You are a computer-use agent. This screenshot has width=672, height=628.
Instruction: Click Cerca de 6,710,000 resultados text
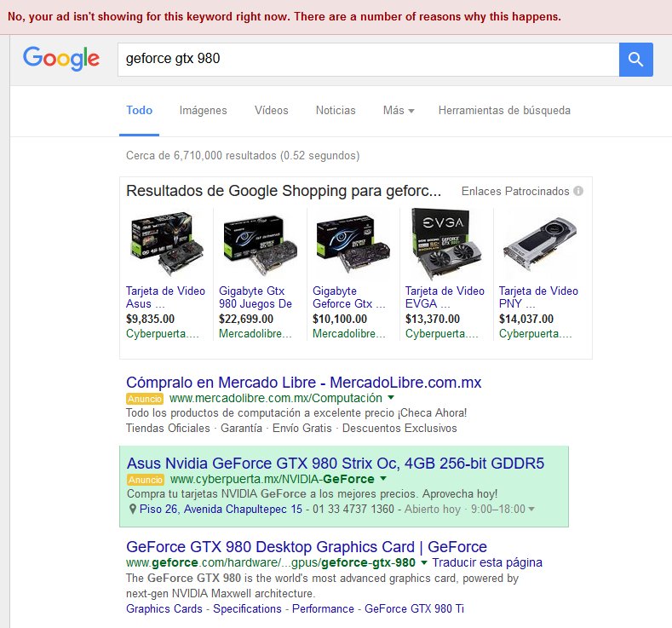243,155
